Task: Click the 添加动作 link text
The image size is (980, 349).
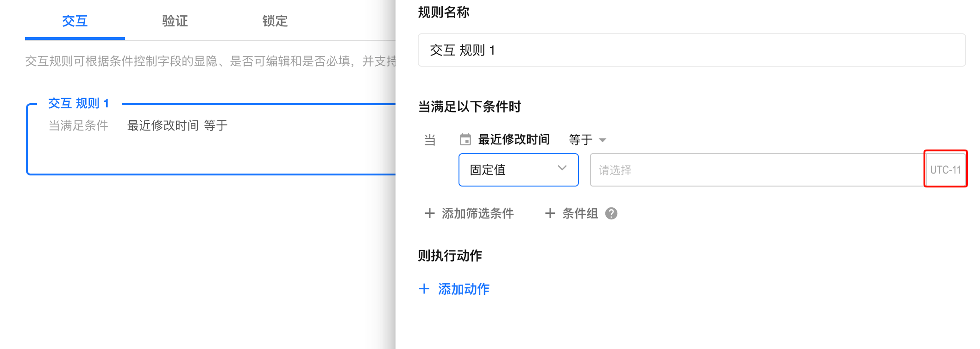Action: pos(464,289)
